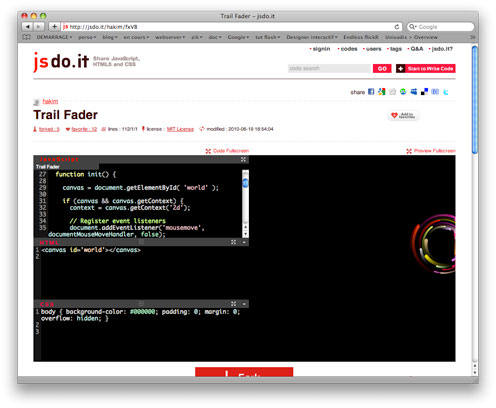Click the hakim user avatar
Viewport: 496px width, 408px height.
pos(37,102)
